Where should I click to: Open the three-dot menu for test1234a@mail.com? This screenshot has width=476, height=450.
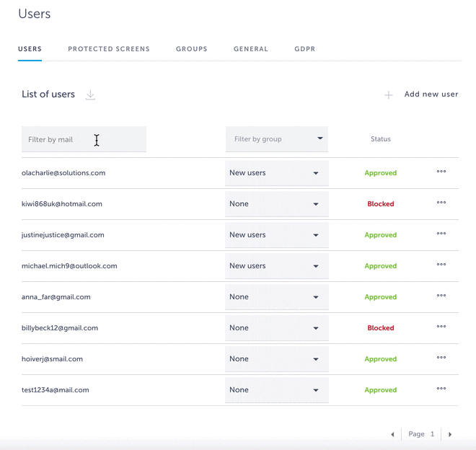[x=441, y=389]
